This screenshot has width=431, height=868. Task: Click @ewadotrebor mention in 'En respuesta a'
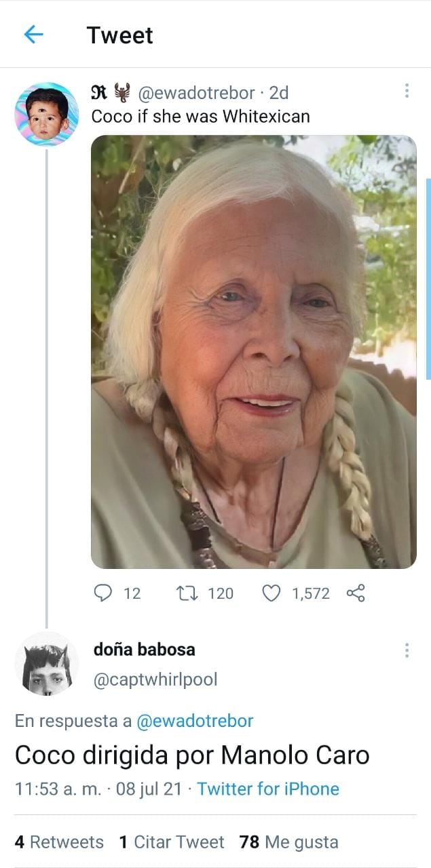point(195,721)
